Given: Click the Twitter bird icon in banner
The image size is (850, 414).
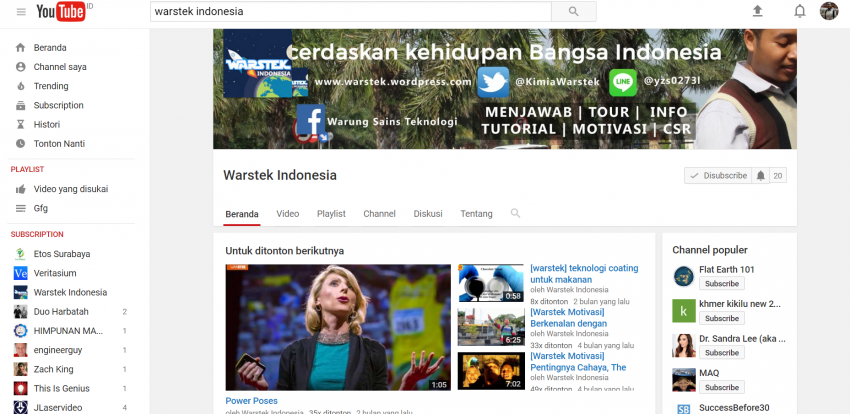Looking at the screenshot, I should 493,82.
